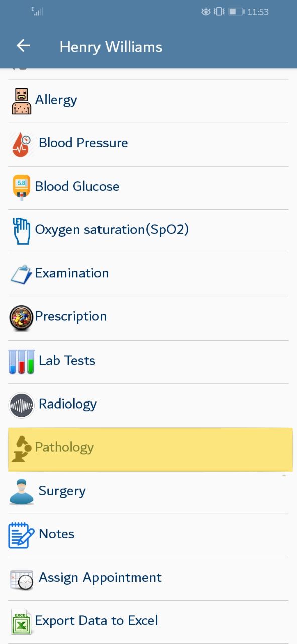Tap the Pathology microscope icon
Image resolution: width=297 pixels, height=644 pixels.
click(21, 449)
